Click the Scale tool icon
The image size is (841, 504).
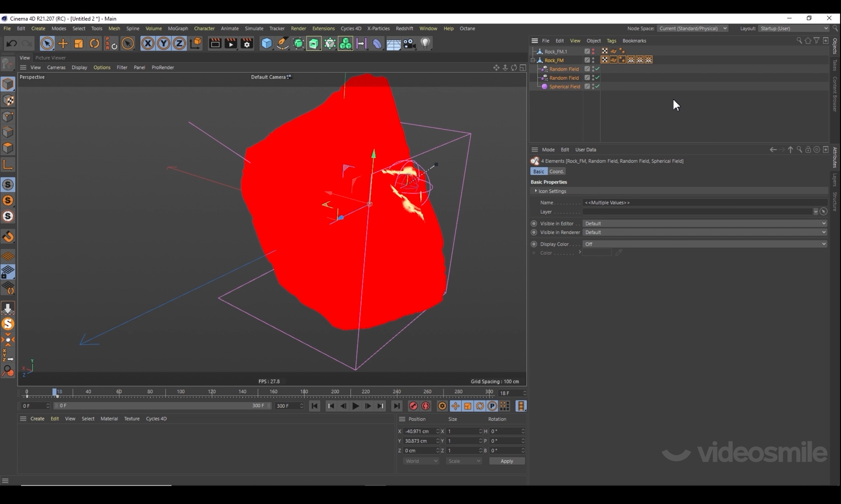(79, 43)
